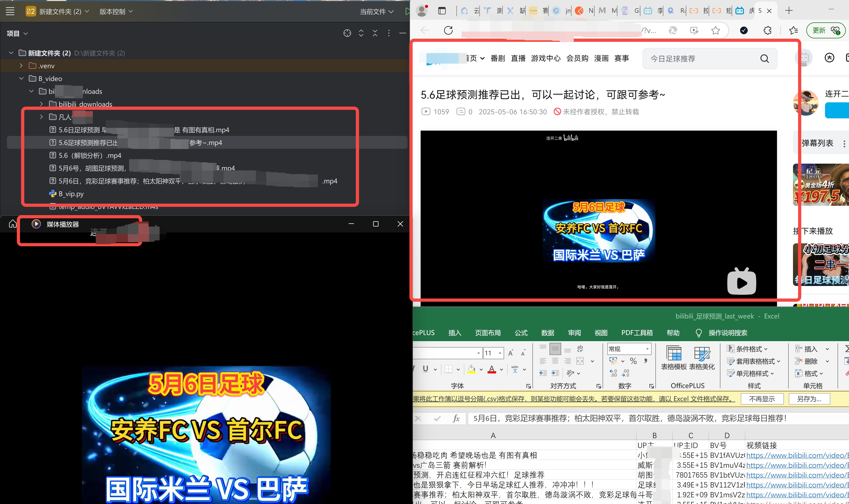This screenshot has height=504, width=849.
Task: Toggle underline formatting in Excel
Action: (x=425, y=369)
